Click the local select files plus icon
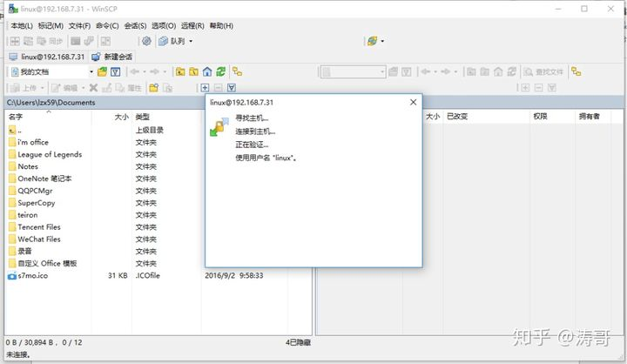627x364 pixels. point(205,88)
